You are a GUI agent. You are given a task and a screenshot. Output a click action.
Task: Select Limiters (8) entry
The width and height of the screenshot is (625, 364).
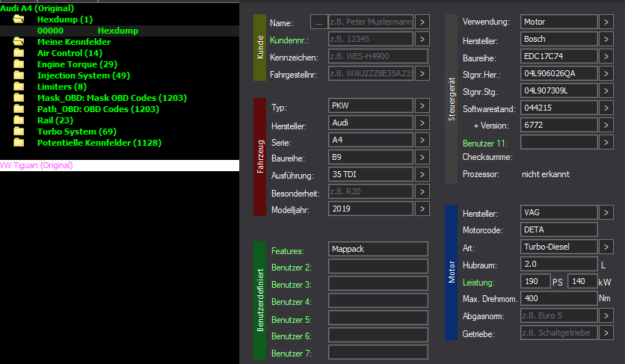62,87
